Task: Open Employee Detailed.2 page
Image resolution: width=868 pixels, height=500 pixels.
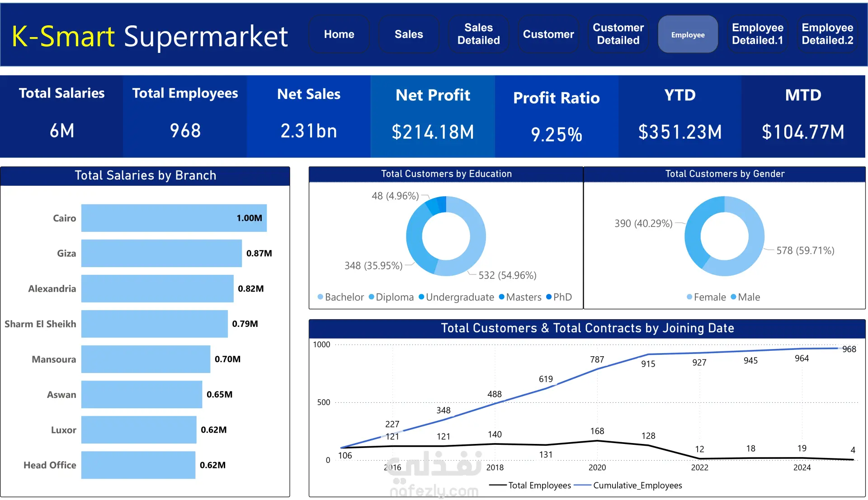Action: click(827, 34)
